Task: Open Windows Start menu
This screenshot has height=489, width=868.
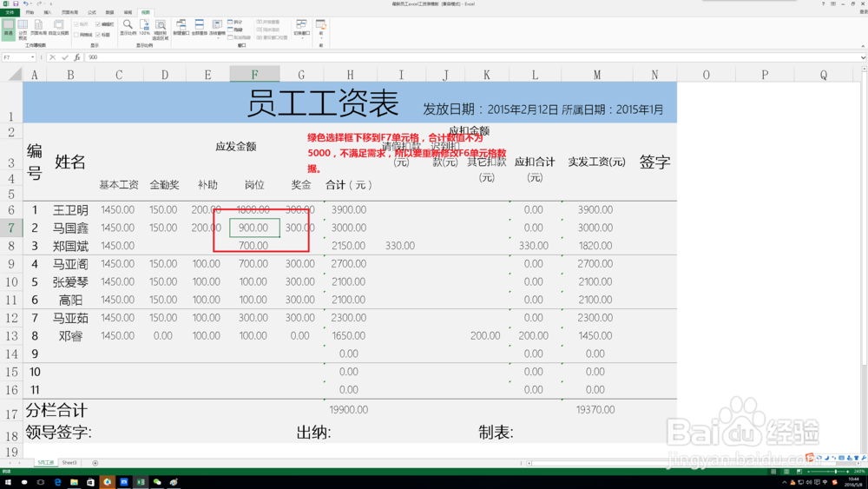Action: (x=8, y=482)
